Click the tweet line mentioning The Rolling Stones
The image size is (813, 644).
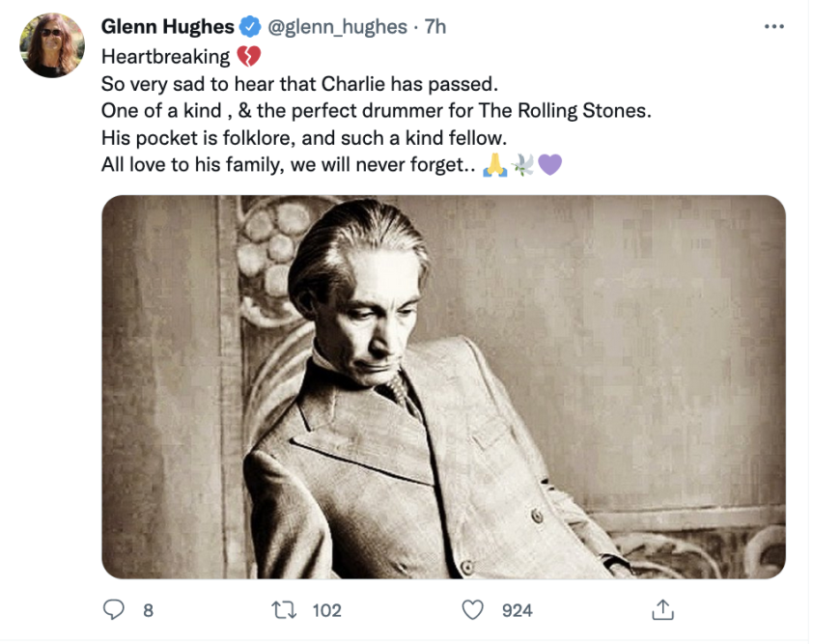pos(377,110)
